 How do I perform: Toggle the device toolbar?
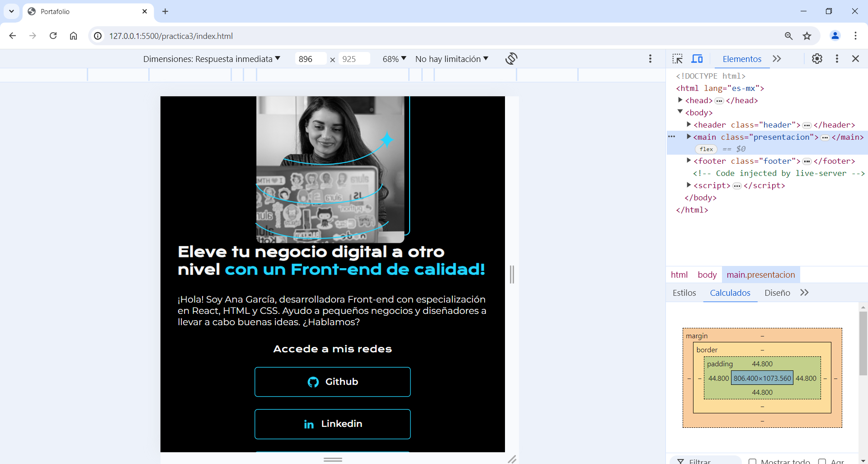[697, 59]
